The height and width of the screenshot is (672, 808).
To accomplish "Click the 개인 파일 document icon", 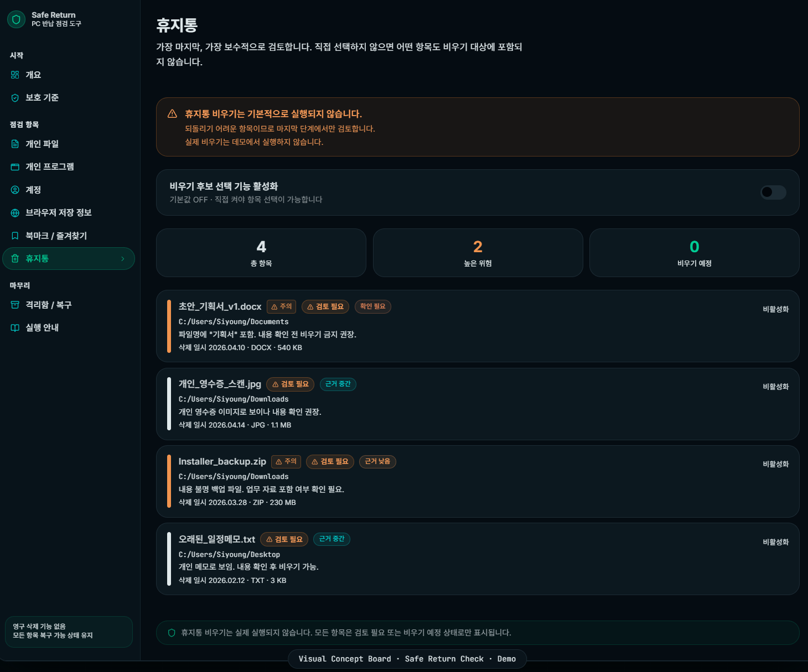I will [x=15, y=144].
